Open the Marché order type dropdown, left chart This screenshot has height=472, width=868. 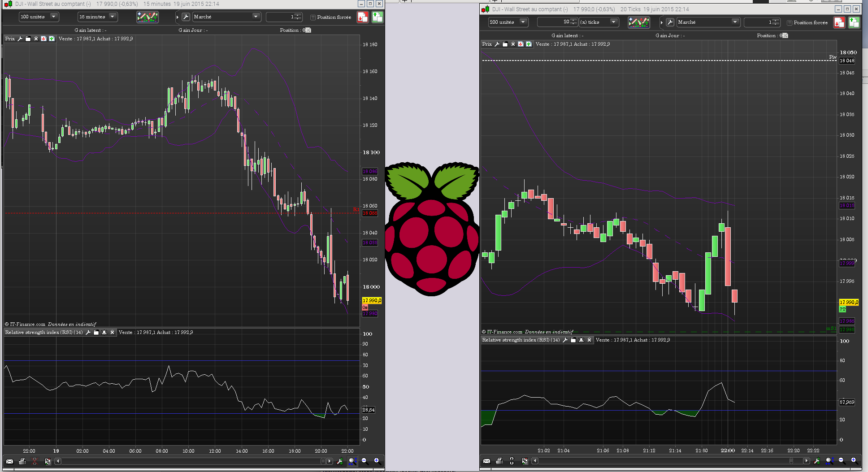click(226, 17)
